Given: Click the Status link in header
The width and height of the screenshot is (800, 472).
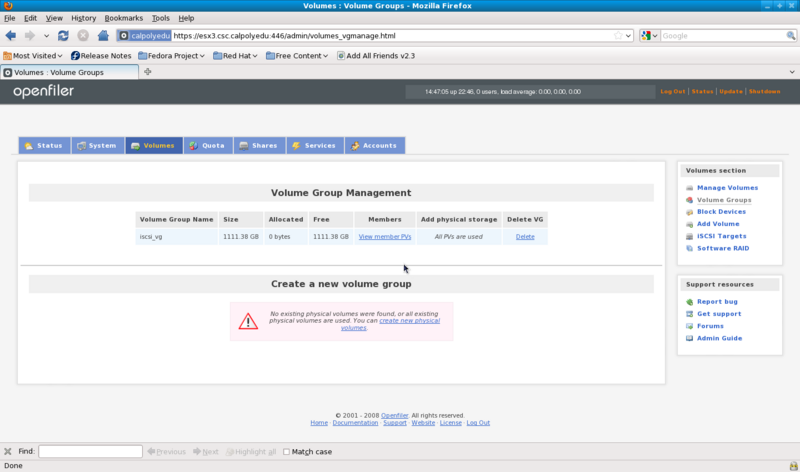Looking at the screenshot, I should (702, 91).
